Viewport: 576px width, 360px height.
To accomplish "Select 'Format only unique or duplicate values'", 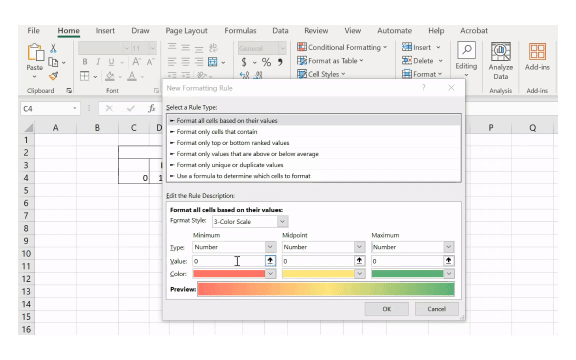I will coord(314,165).
